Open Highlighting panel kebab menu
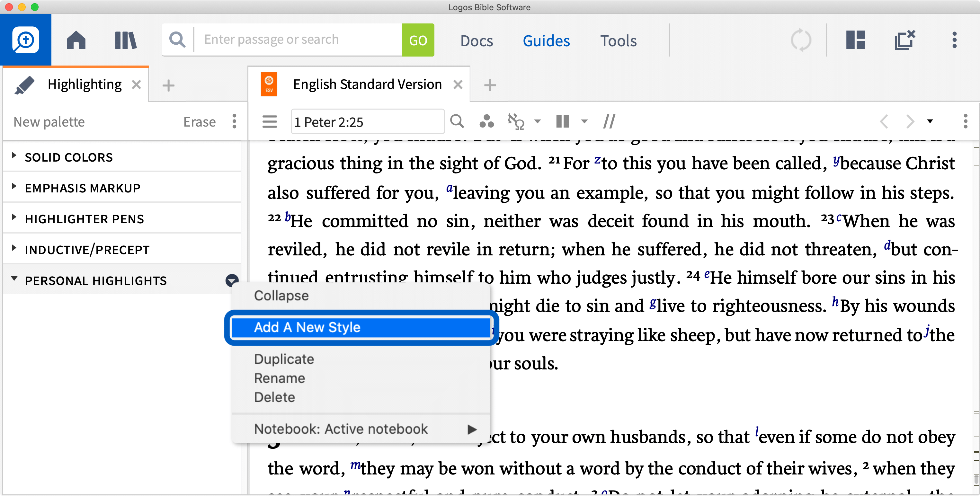 tap(234, 121)
